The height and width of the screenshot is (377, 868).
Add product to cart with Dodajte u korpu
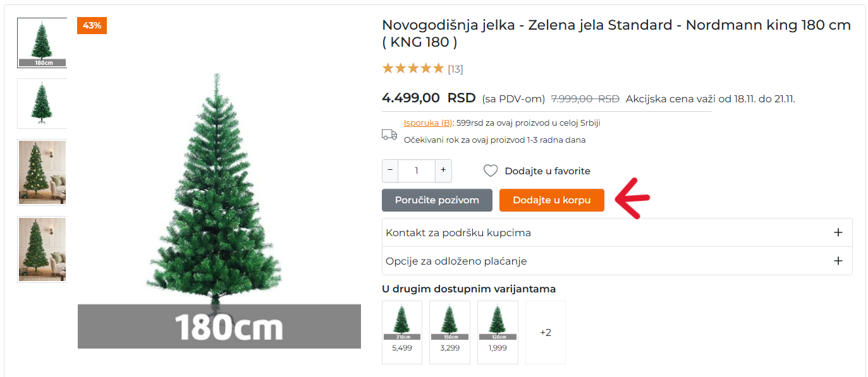[552, 200]
